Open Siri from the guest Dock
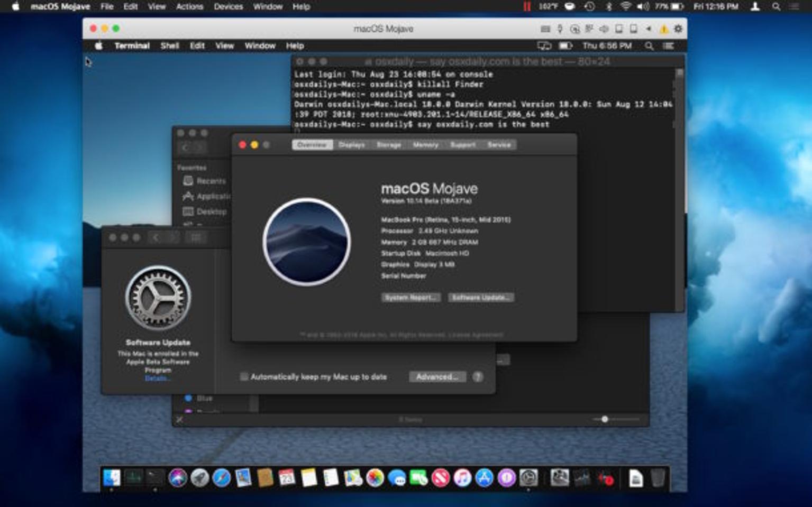 coord(178,478)
